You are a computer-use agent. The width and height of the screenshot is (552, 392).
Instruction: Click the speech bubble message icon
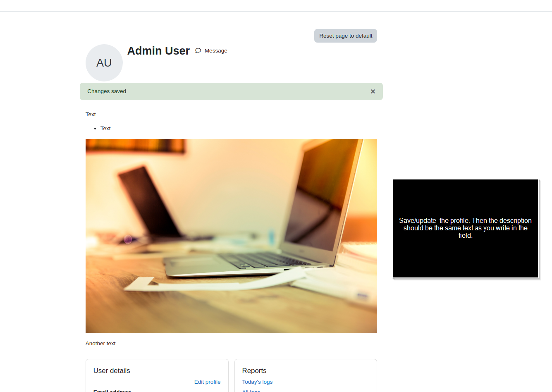pos(198,51)
